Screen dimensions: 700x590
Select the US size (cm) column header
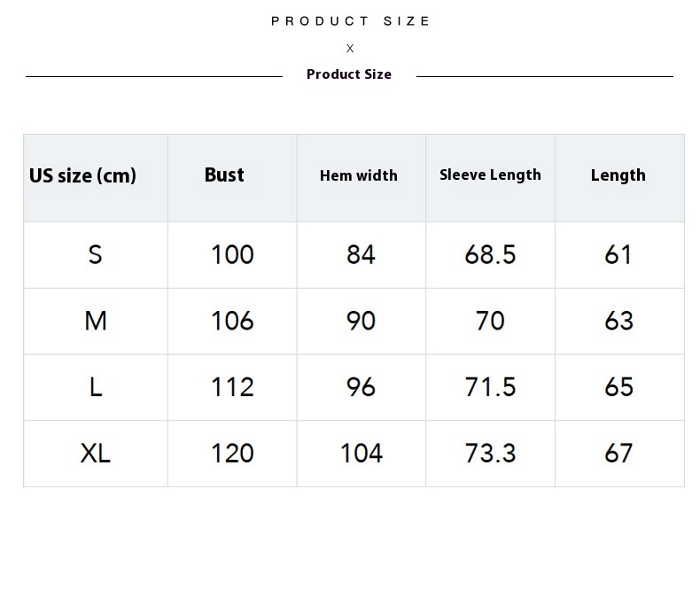coord(82,175)
